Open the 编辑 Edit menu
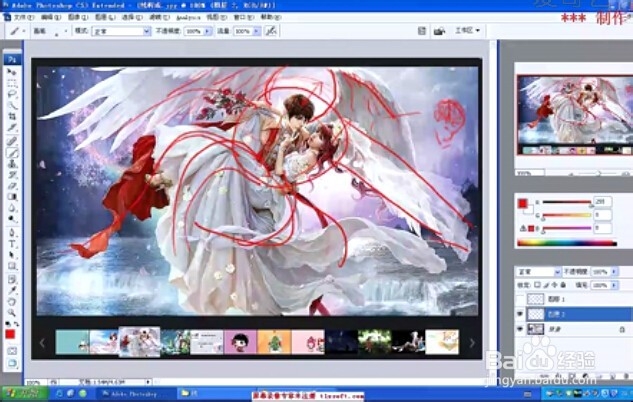 tap(50, 17)
